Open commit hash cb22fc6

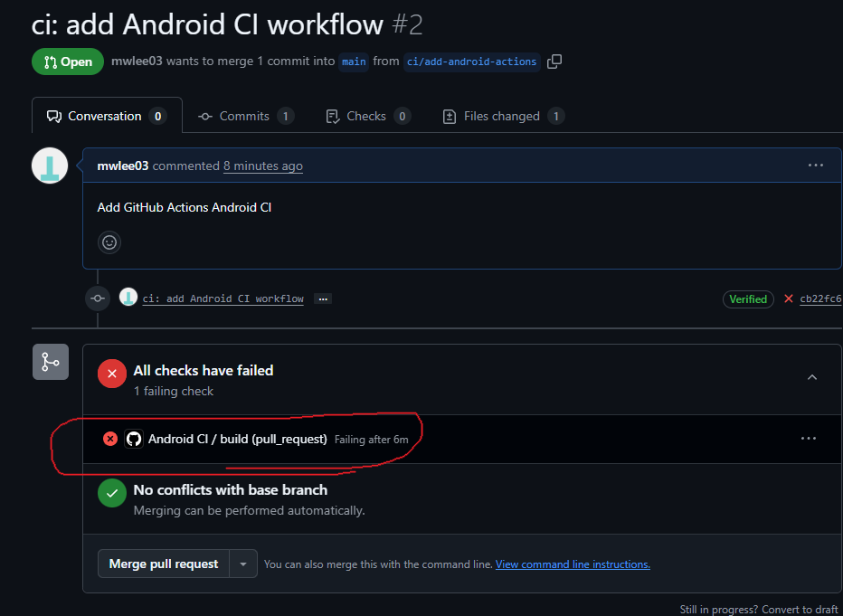tap(820, 299)
